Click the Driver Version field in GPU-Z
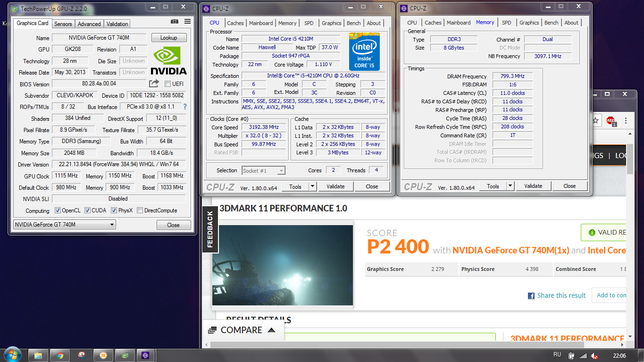The height and width of the screenshot is (362, 644). (119, 164)
